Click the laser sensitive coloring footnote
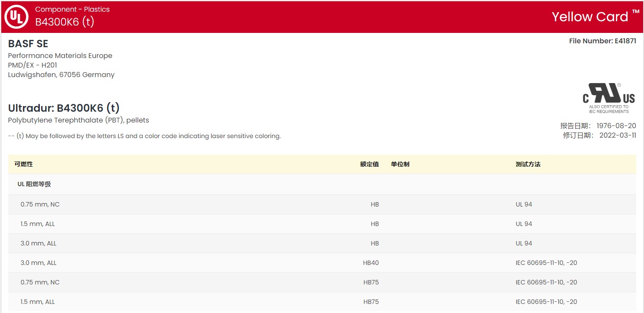Screen dimensions: 644x313 (144, 136)
